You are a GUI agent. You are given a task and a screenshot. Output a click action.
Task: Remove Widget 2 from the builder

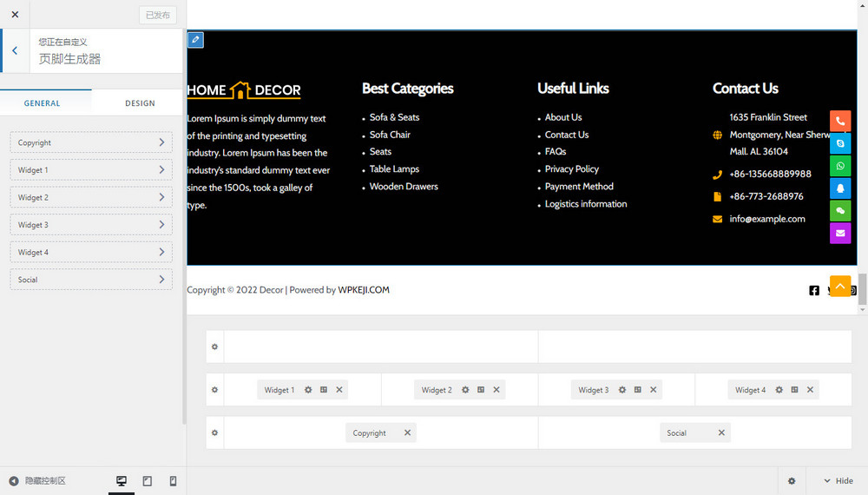496,390
